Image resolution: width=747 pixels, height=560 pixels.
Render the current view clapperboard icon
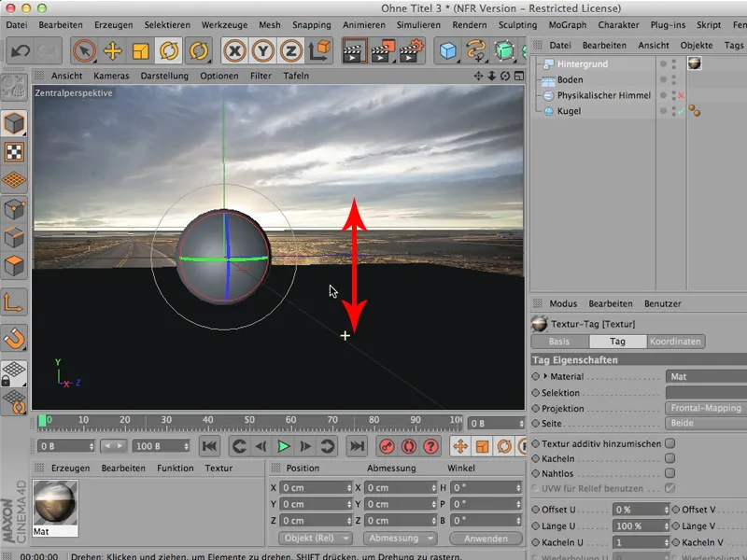click(x=354, y=50)
